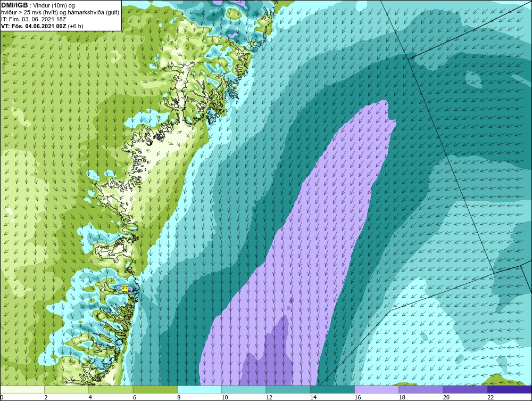Viewport: 532px width, 401px height.
Task: Select the 8–10 m/s pale cyan legend swatch
Action: point(199,389)
